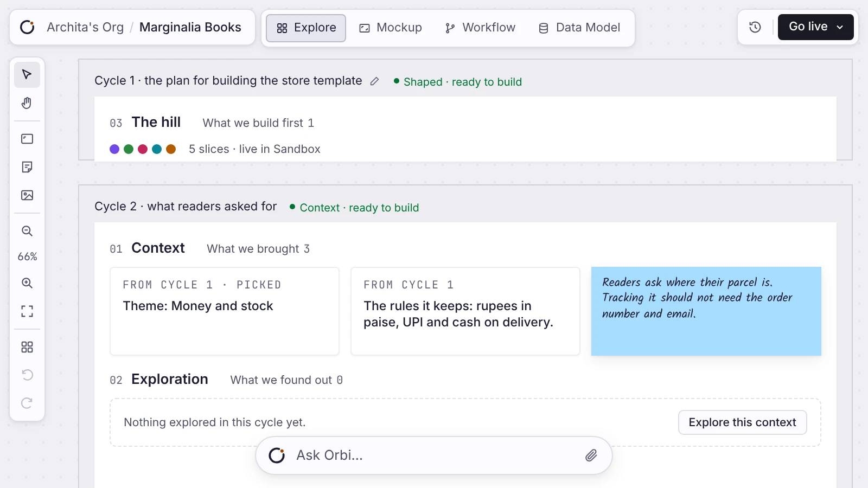
Task: Zoom out with the minus magnifier
Action: (x=27, y=231)
